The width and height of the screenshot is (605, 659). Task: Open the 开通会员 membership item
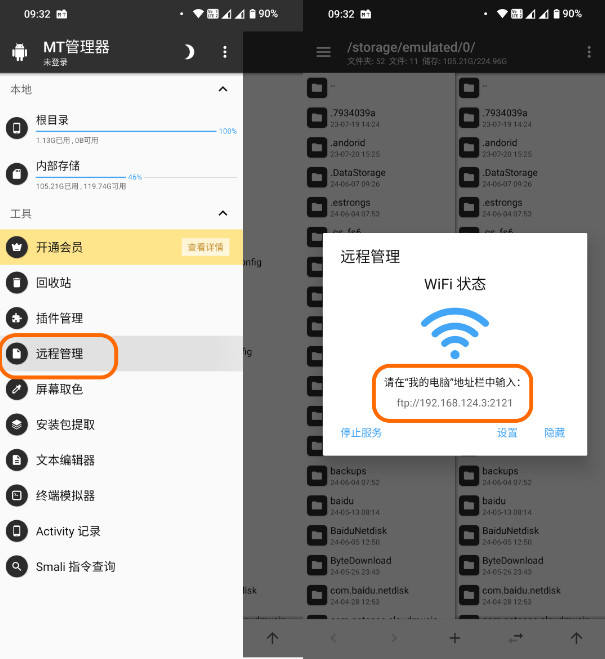[121, 247]
